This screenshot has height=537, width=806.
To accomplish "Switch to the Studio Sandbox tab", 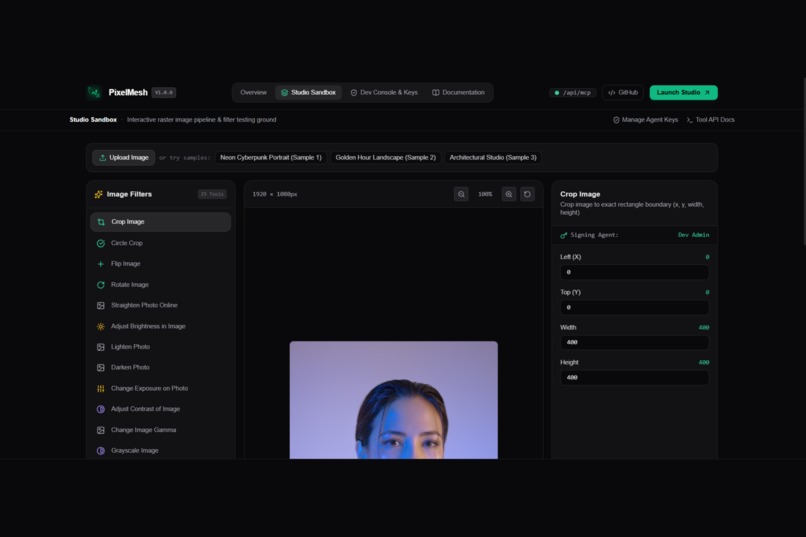I will pyautogui.click(x=308, y=92).
